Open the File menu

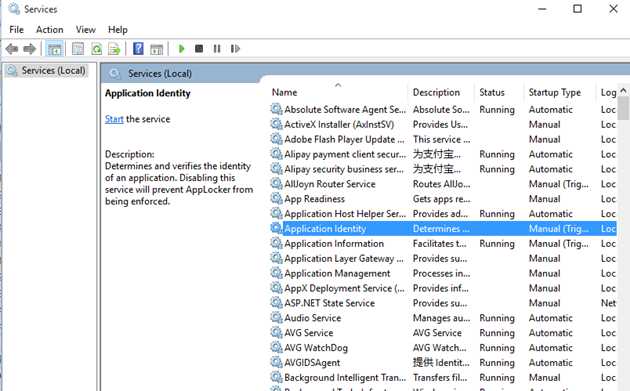coord(16,30)
